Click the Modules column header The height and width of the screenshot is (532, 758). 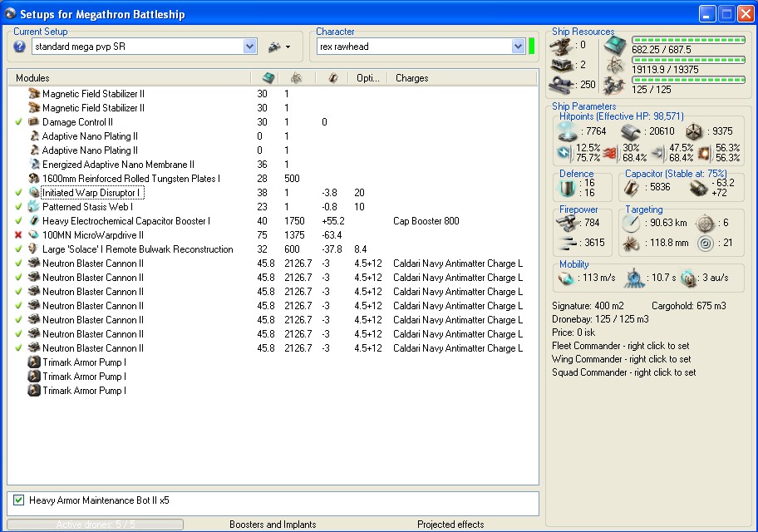(33, 78)
